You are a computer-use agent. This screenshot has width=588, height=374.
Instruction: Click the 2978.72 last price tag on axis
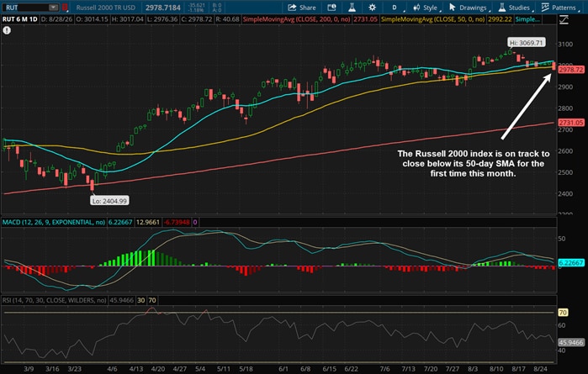(570, 70)
